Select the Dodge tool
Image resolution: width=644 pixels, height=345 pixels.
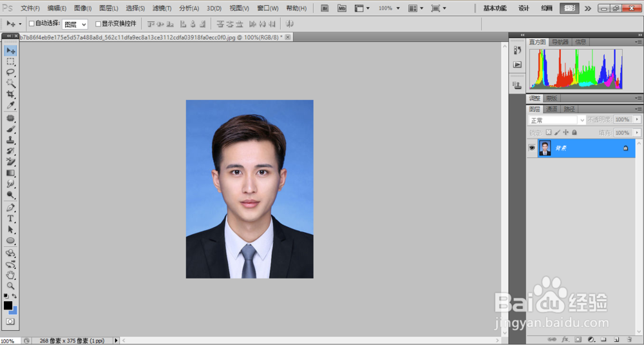pos(10,195)
